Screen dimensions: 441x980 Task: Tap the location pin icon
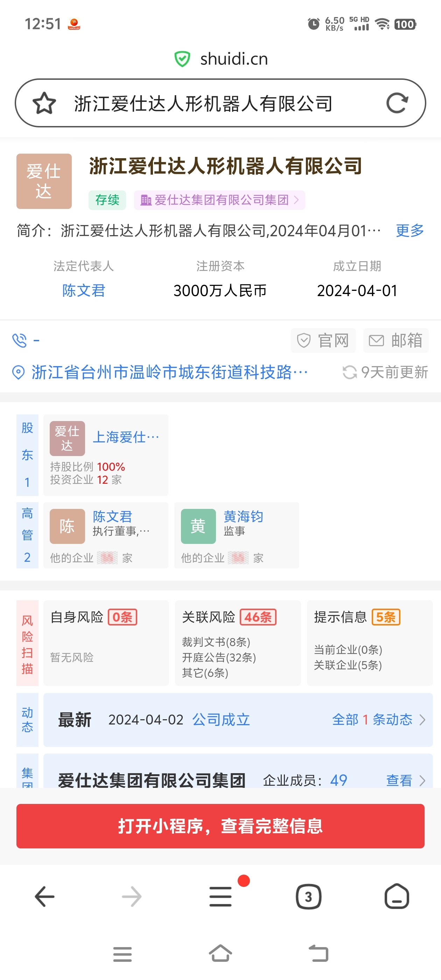18,372
